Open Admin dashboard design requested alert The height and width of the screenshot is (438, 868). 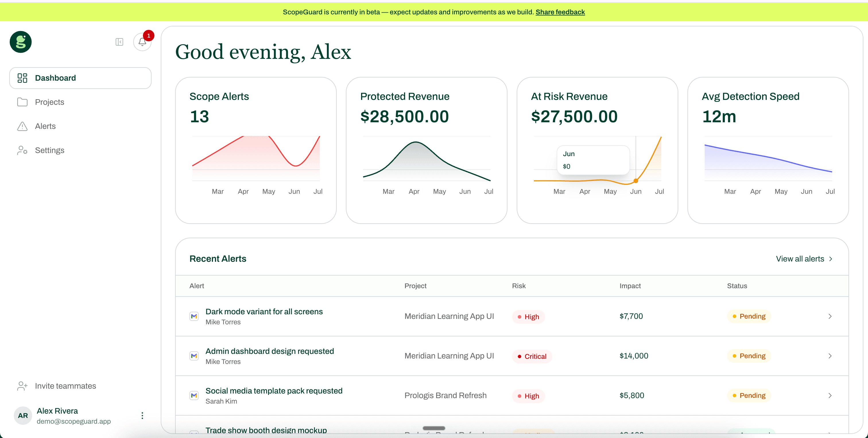270,351
